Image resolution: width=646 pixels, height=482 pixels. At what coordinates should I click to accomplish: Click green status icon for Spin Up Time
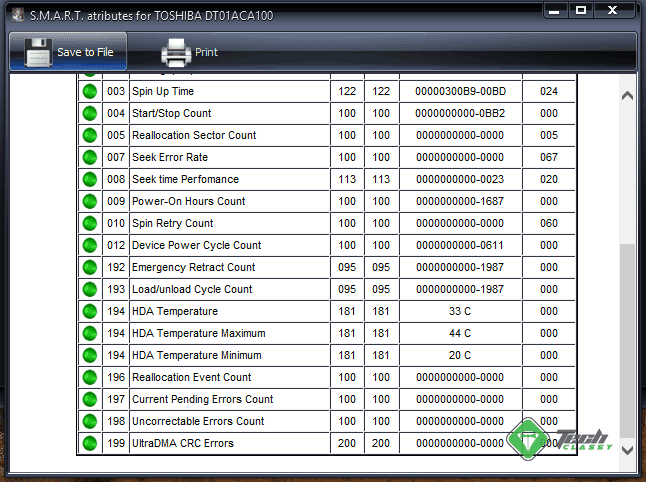pos(90,91)
